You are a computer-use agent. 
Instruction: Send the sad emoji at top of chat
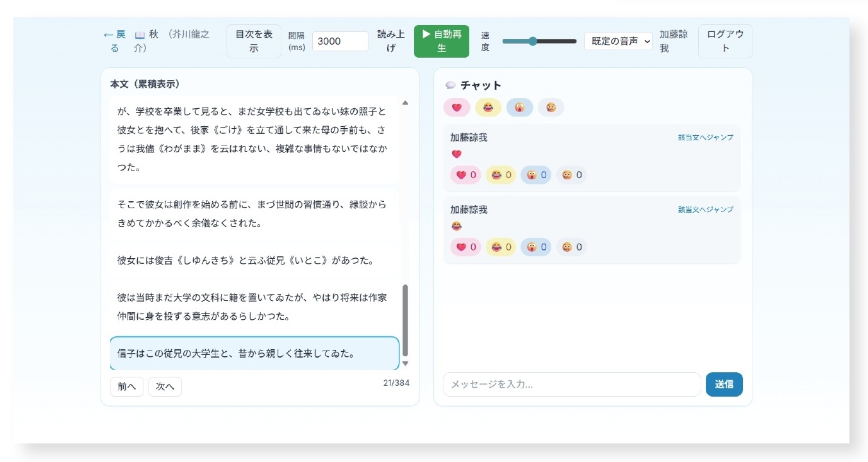pos(551,108)
